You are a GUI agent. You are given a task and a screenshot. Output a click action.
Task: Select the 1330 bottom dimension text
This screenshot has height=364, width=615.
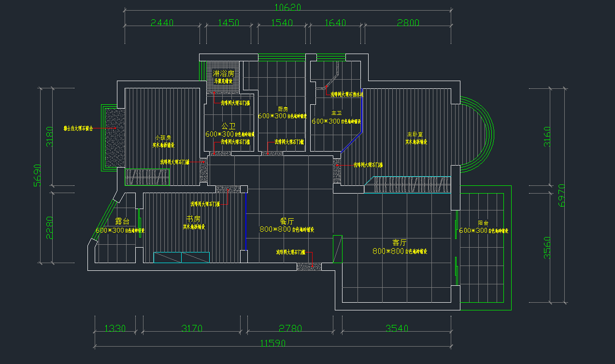[115, 329]
